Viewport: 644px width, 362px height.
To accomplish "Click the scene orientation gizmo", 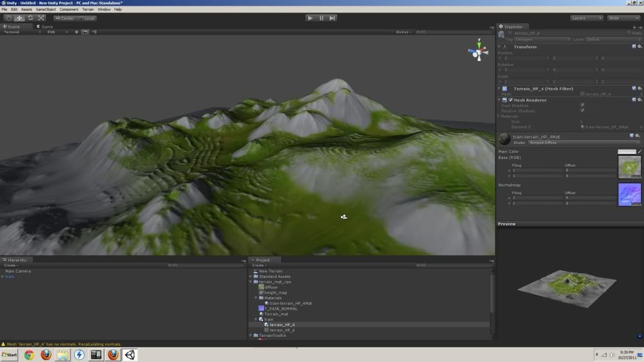I will click(479, 51).
